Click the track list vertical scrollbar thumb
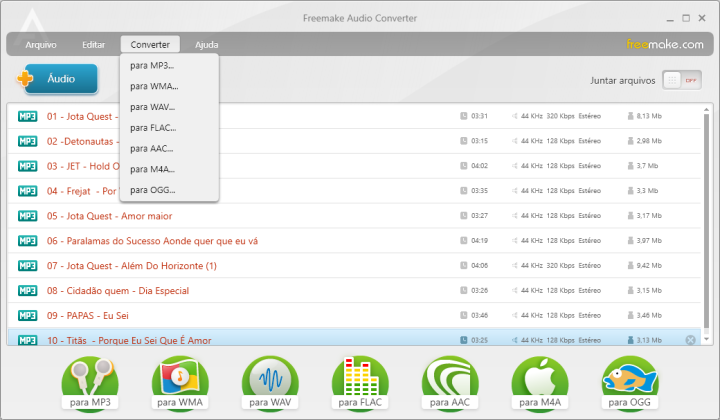Viewport: 720px width, 420px height. (x=707, y=221)
